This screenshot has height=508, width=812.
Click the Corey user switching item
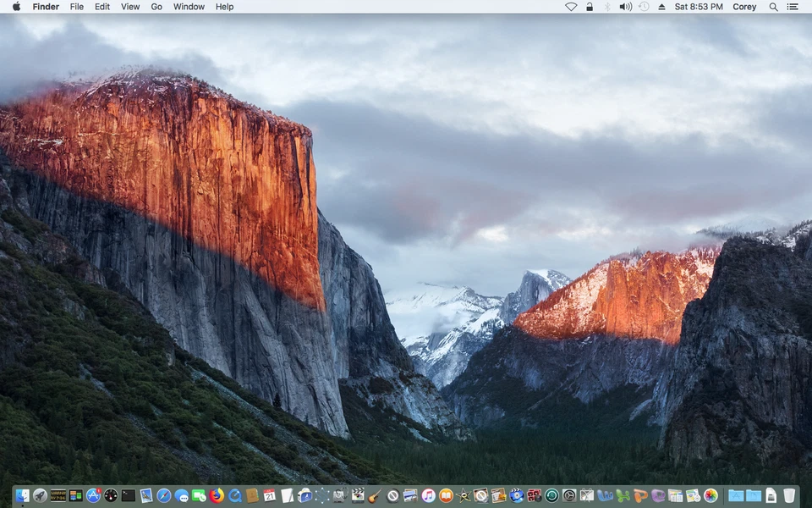click(x=744, y=7)
